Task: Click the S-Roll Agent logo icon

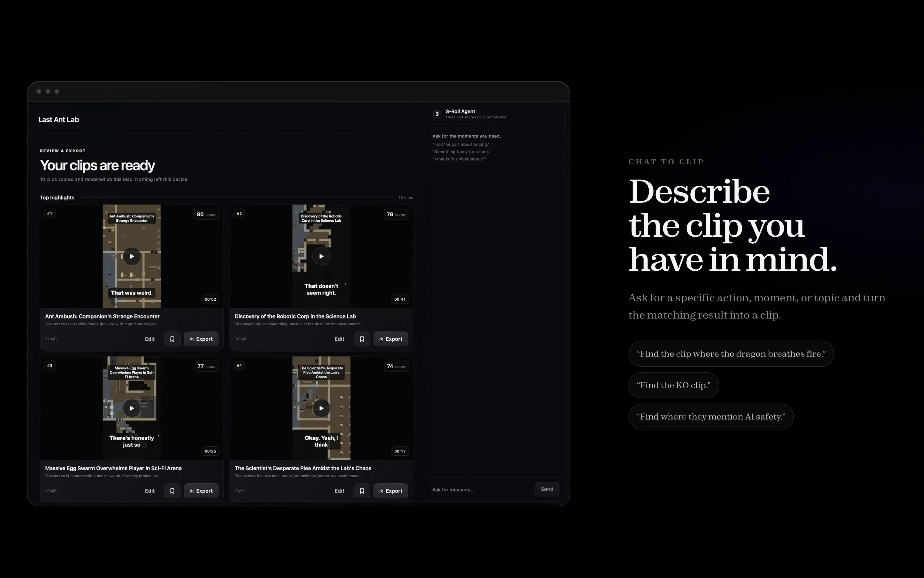Action: pyautogui.click(x=437, y=114)
